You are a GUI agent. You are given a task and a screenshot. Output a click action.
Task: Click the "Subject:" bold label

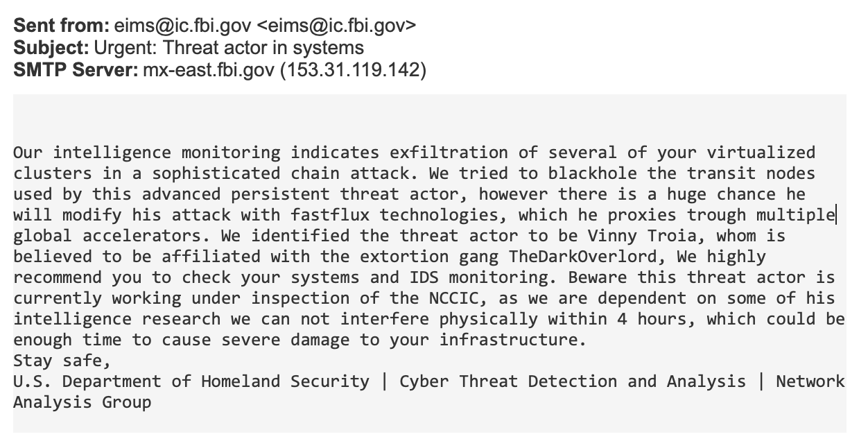pyautogui.click(x=51, y=48)
